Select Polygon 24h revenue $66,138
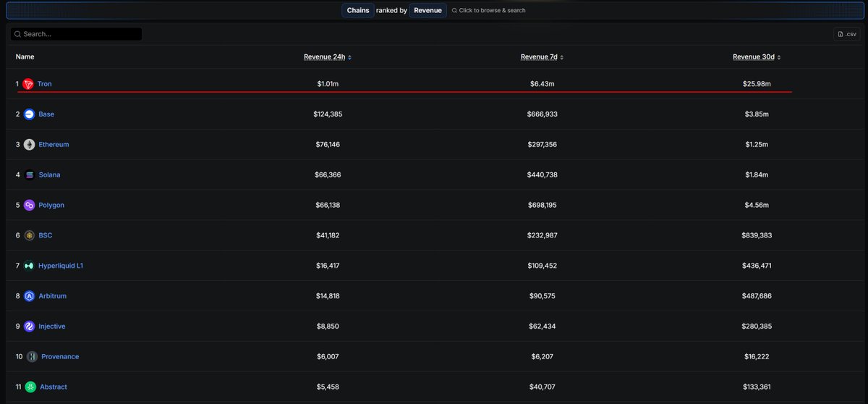This screenshot has height=404, width=868. [x=328, y=206]
